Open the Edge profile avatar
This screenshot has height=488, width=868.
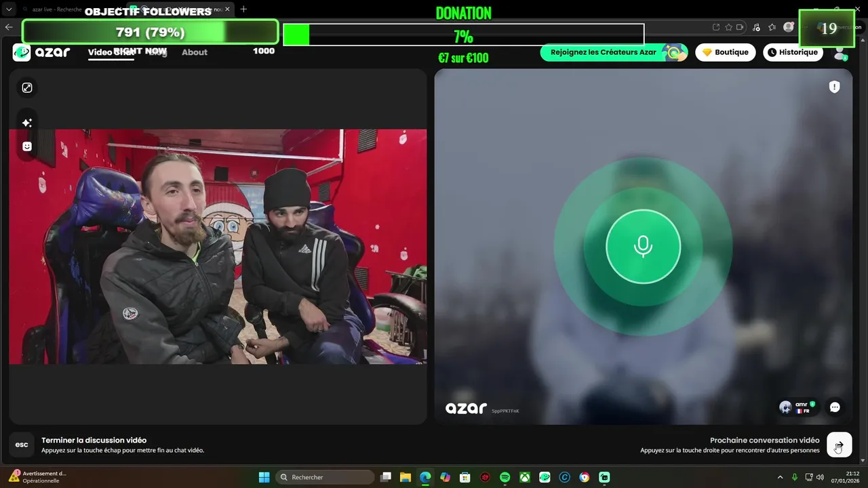[789, 27]
